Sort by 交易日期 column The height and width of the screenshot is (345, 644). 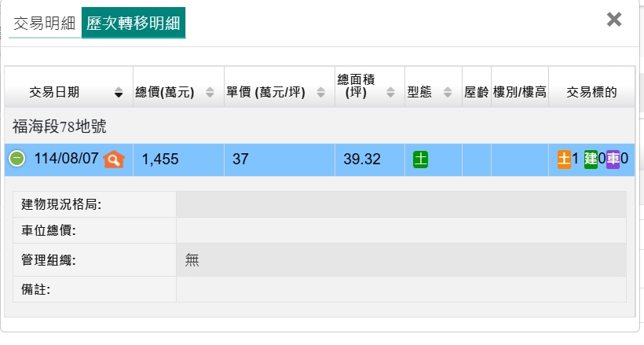point(119,93)
